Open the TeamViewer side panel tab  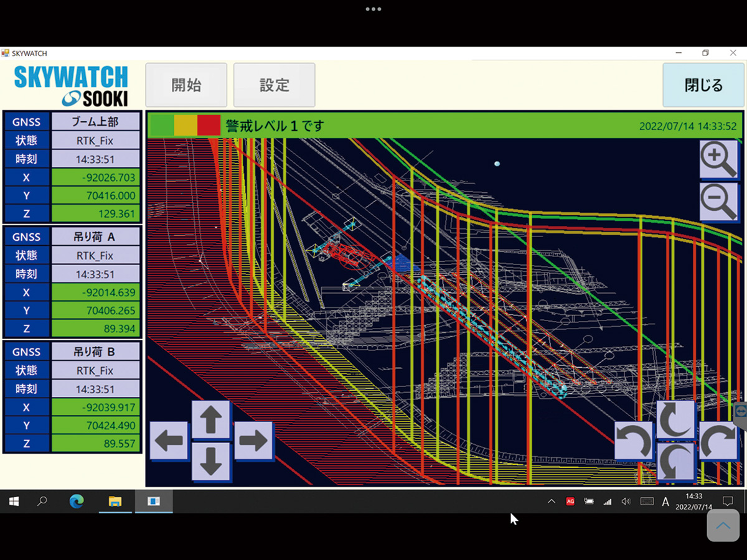(740, 413)
